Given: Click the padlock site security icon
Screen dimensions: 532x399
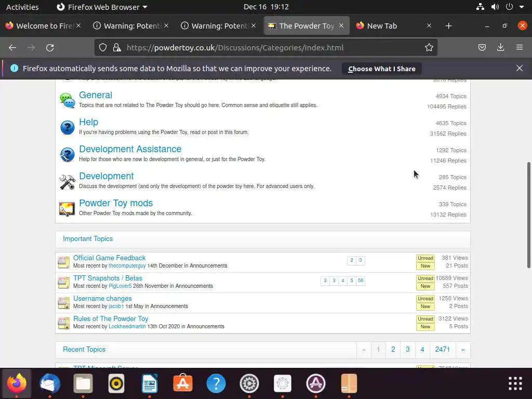Looking at the screenshot, I should (x=117, y=47).
